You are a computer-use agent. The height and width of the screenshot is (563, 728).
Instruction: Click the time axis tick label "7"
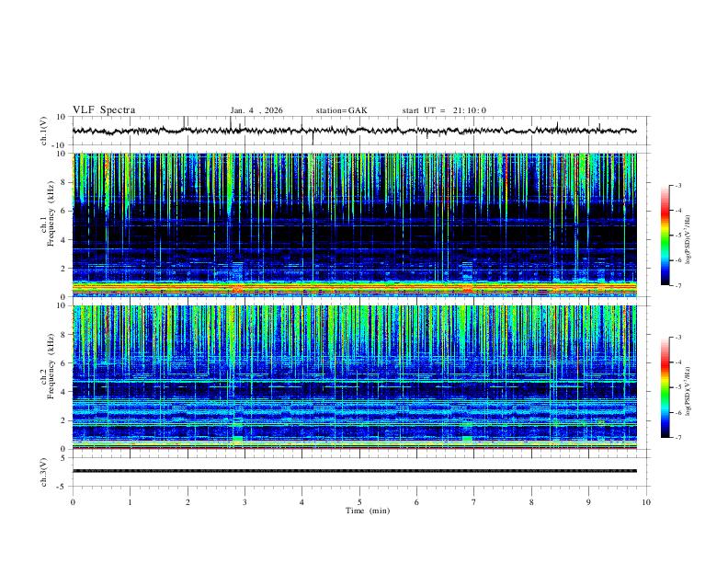point(474,502)
